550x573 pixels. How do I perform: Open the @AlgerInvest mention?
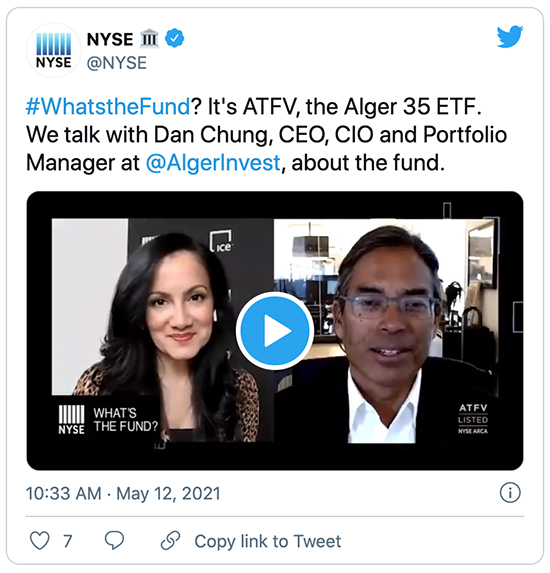pyautogui.click(x=213, y=163)
